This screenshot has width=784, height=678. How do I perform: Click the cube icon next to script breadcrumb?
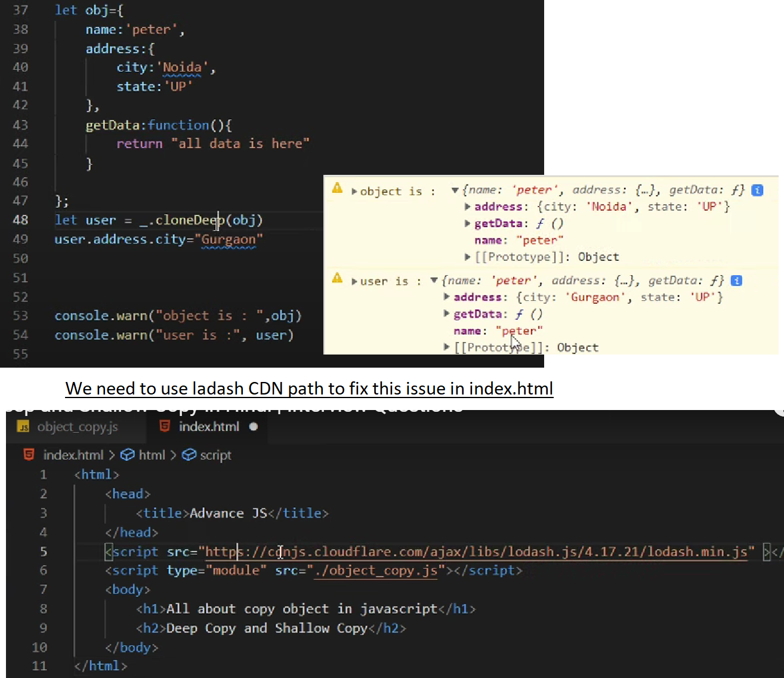tap(189, 455)
